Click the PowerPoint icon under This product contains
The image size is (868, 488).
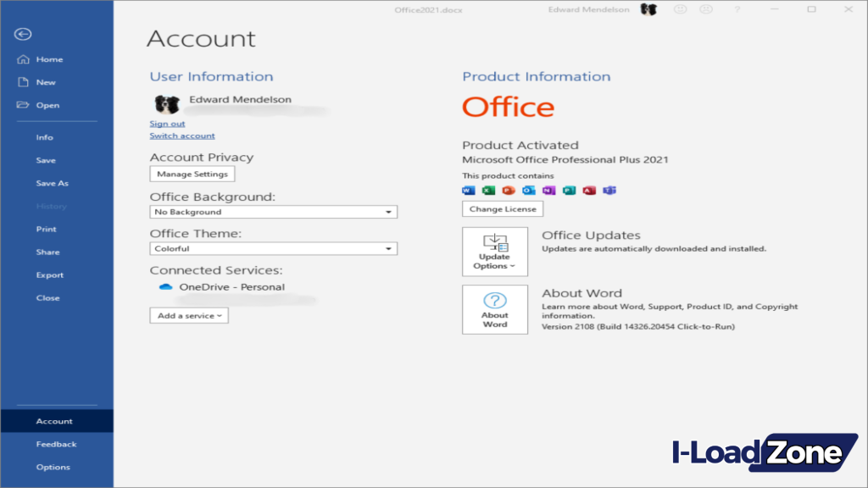509,190
